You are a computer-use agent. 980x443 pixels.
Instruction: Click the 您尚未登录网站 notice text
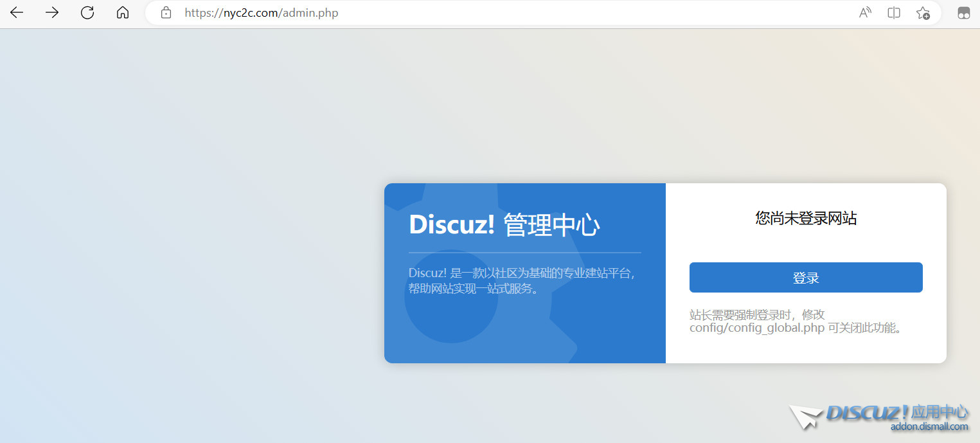click(x=805, y=218)
